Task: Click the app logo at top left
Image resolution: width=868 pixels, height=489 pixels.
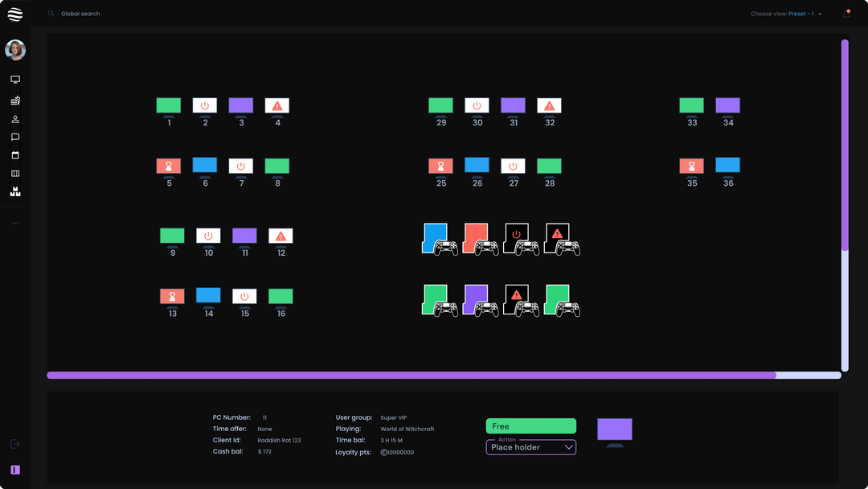Action: [x=15, y=14]
